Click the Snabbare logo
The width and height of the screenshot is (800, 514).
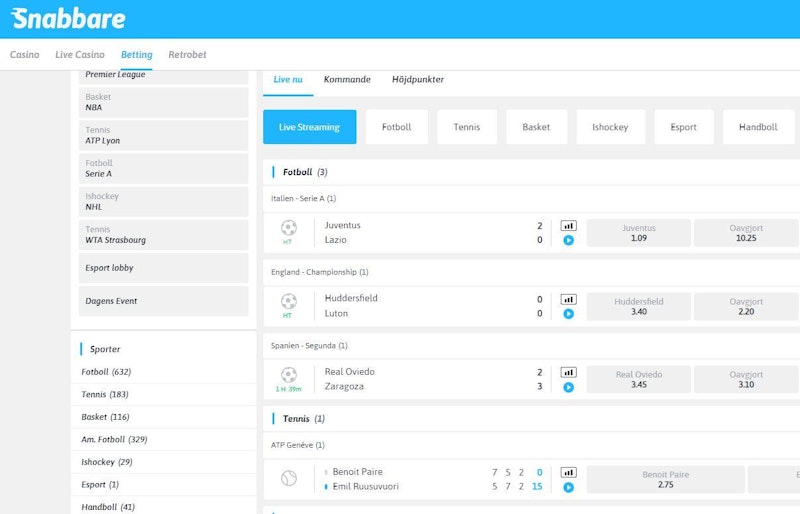pos(69,18)
